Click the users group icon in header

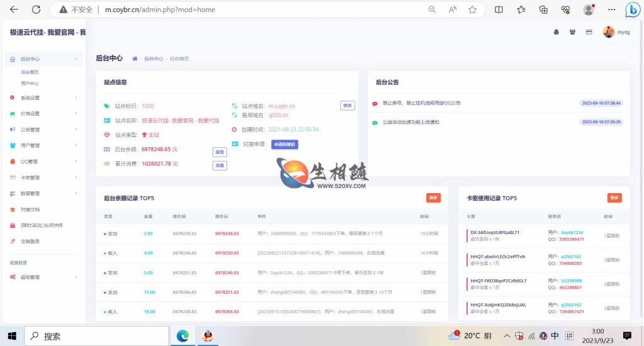pyautogui.click(x=572, y=32)
